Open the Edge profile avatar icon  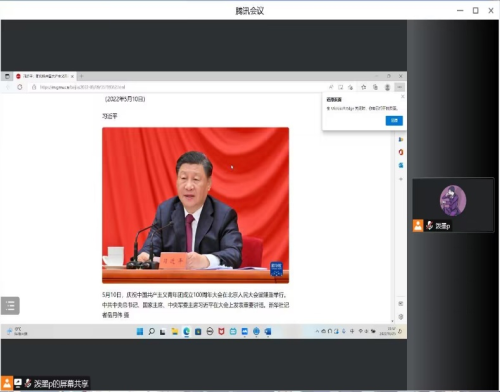click(x=387, y=87)
